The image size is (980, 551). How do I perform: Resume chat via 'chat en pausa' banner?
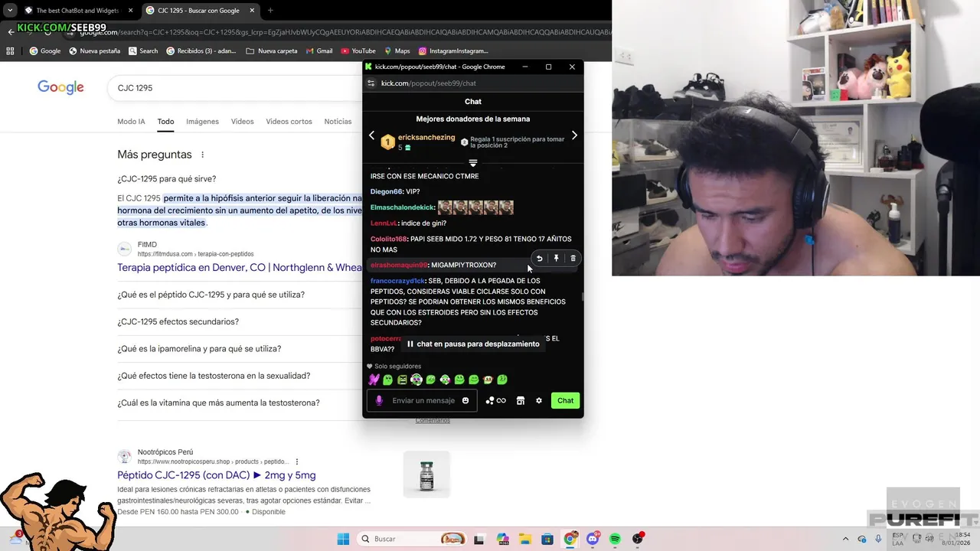pyautogui.click(x=472, y=344)
